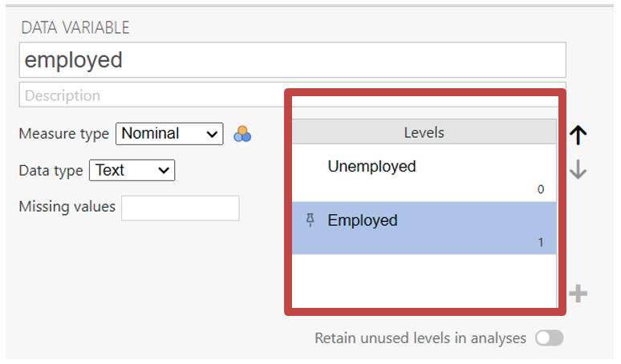The width and height of the screenshot is (621, 364).
Task: Click the Levels column header
Action: coord(424,132)
